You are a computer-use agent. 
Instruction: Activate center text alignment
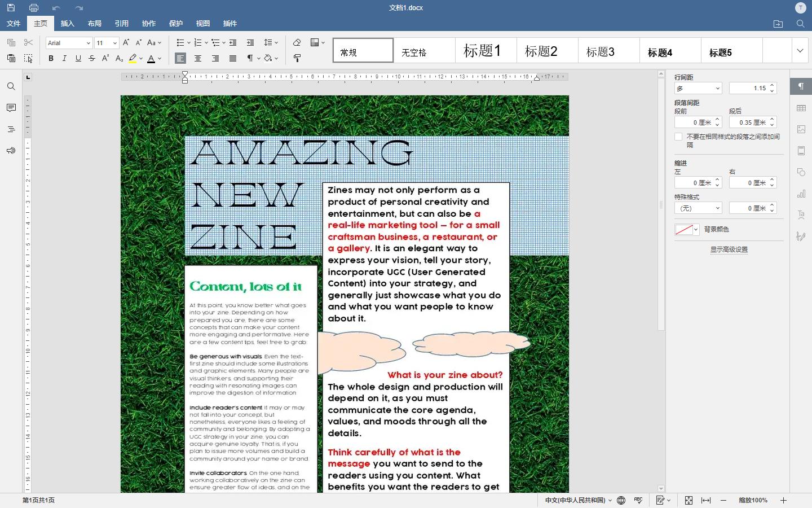pos(197,58)
